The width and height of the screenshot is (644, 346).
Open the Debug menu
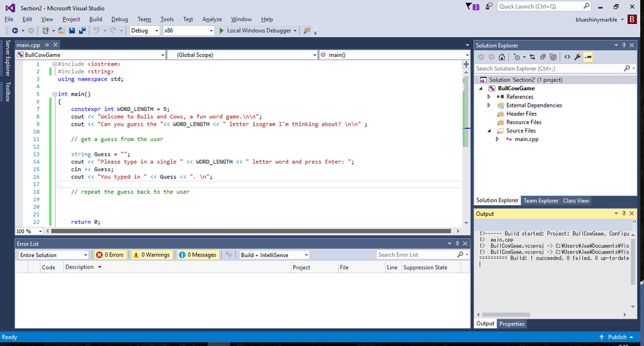pos(120,19)
